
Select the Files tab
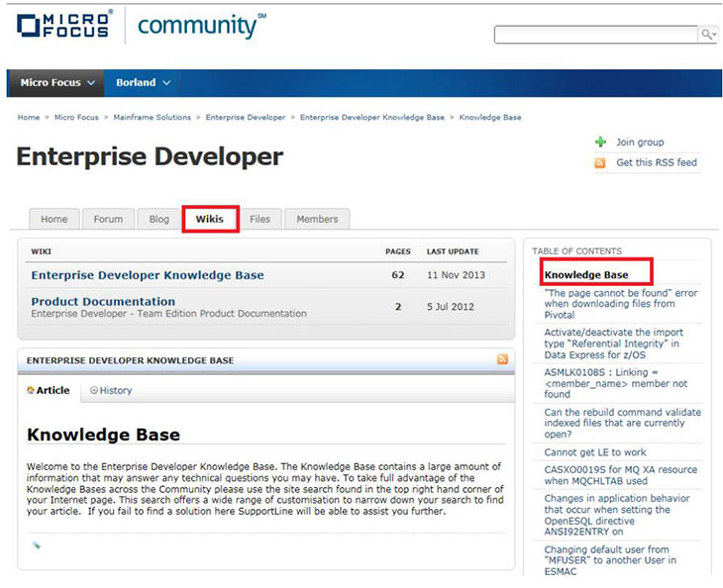coord(259,219)
